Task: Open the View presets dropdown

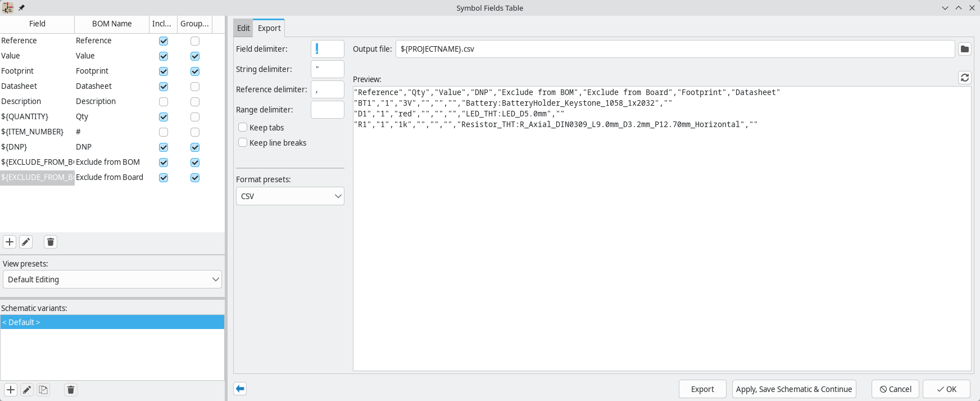Action: pyautogui.click(x=112, y=280)
